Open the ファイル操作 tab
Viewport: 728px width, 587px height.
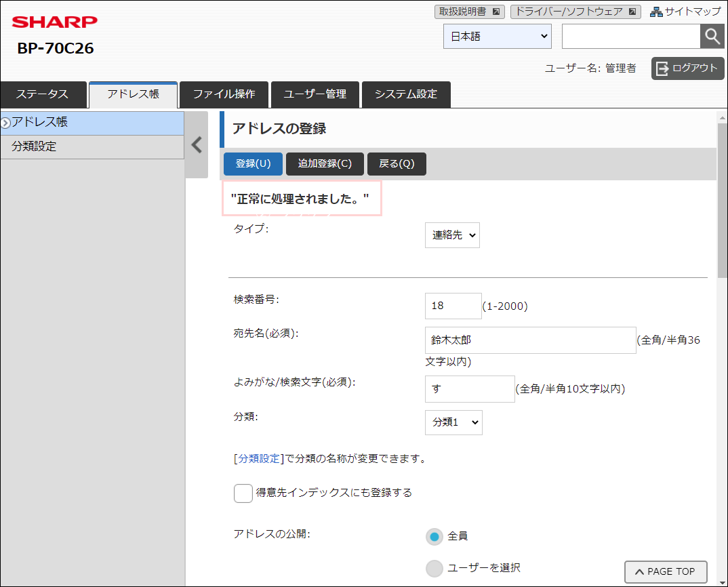coord(224,94)
